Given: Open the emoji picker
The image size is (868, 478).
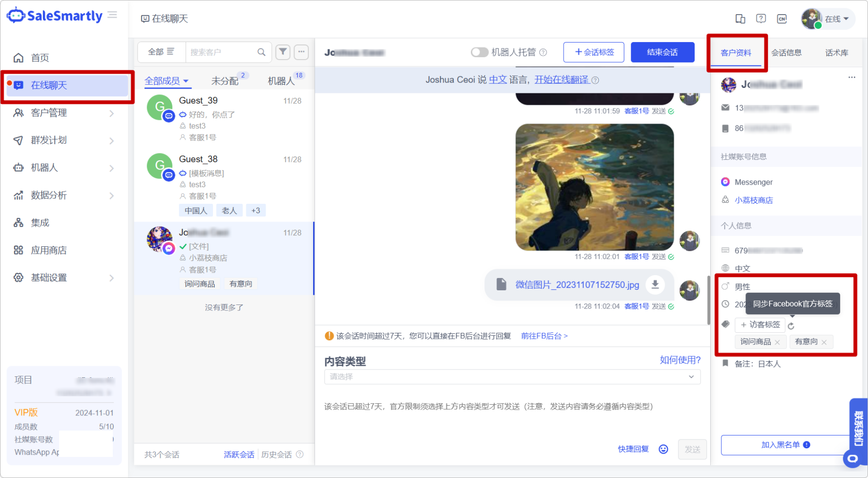Looking at the screenshot, I should click(663, 449).
